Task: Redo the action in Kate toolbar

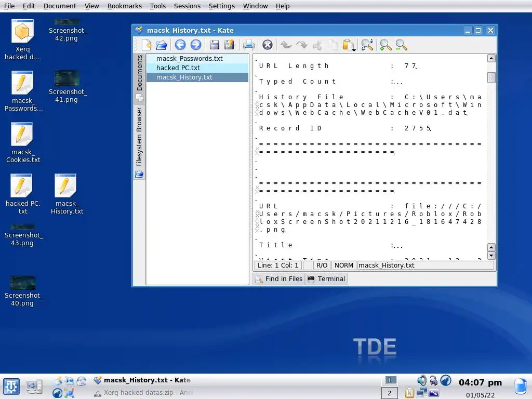Action: (x=302, y=45)
